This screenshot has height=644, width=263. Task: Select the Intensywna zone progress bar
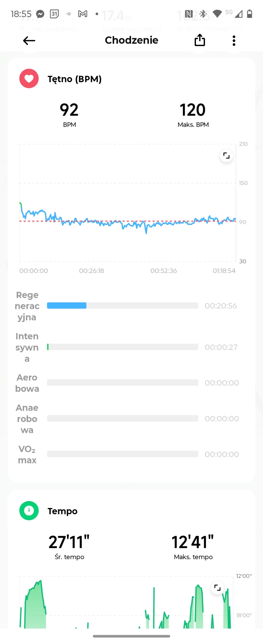point(122,347)
